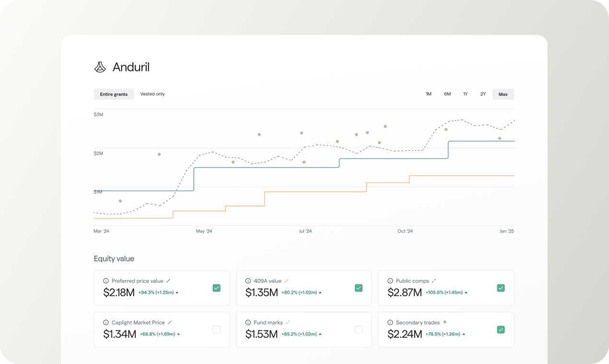Set chart range to 1Y
The image size is (609, 364).
click(x=465, y=94)
